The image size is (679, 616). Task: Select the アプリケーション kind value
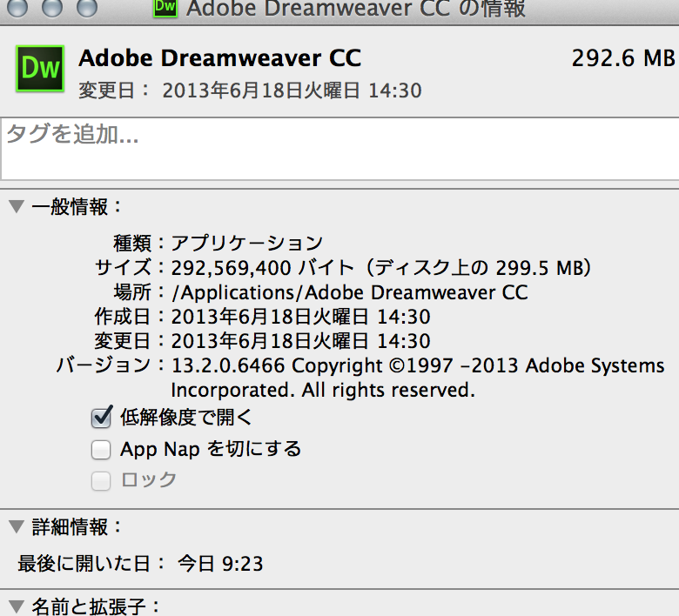click(x=246, y=243)
